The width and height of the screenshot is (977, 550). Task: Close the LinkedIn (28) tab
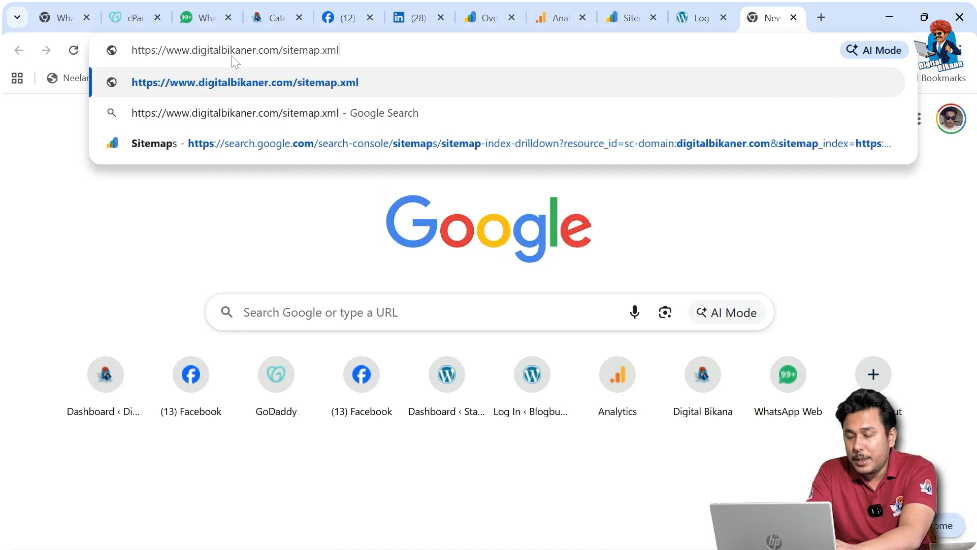[441, 17]
